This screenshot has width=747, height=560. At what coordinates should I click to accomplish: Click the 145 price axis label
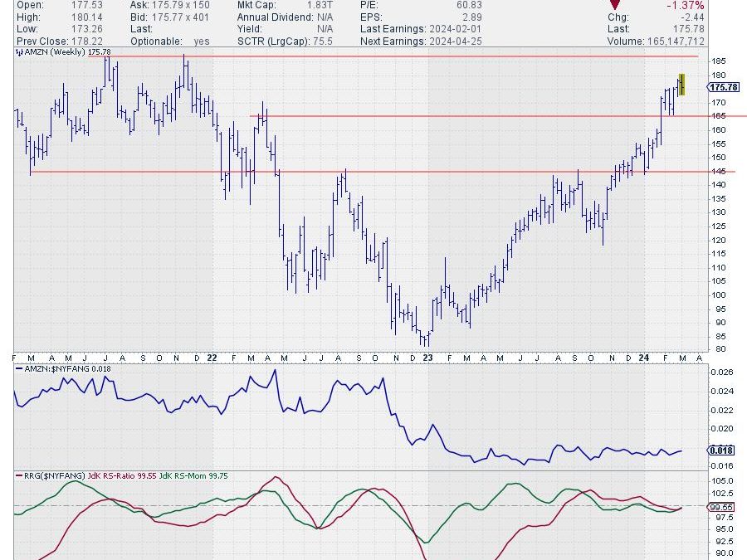719,172
